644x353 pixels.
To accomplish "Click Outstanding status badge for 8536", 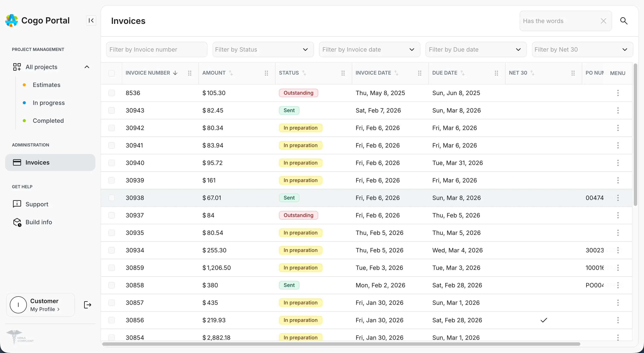I will (299, 93).
